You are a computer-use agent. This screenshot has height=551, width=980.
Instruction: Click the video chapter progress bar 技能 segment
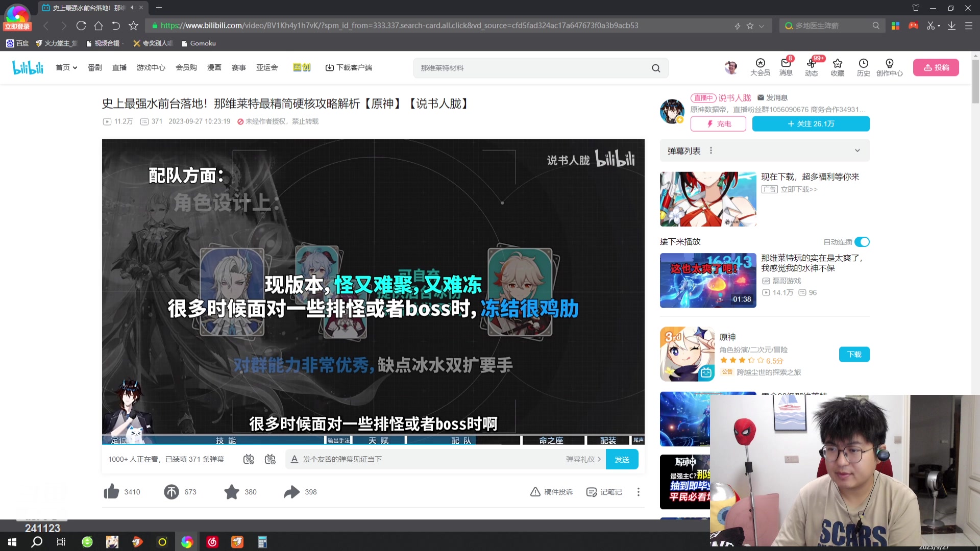pyautogui.click(x=226, y=440)
